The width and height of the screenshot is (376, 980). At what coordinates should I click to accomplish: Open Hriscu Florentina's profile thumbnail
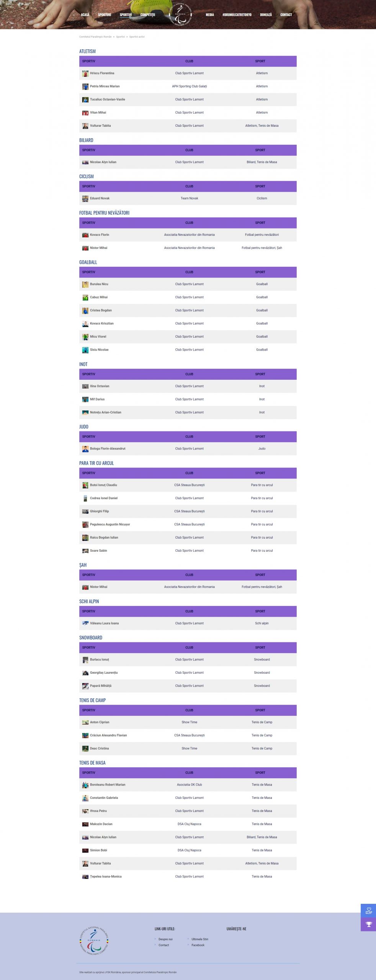85,73
